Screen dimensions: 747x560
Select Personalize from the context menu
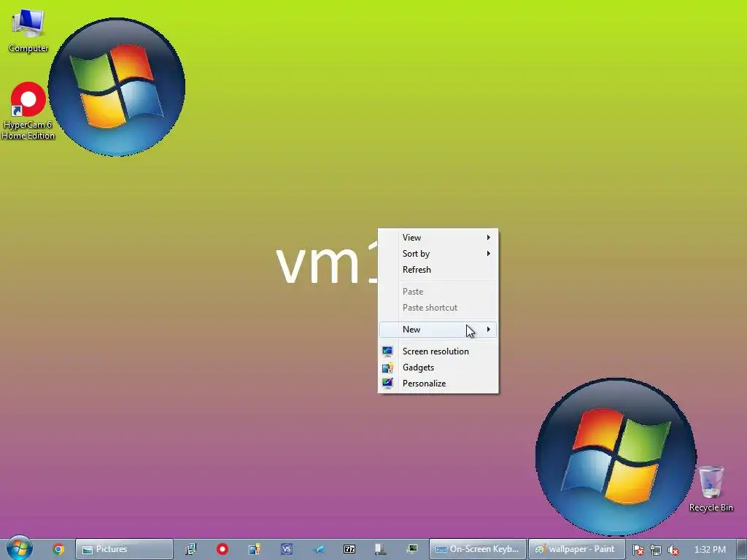click(438, 384)
